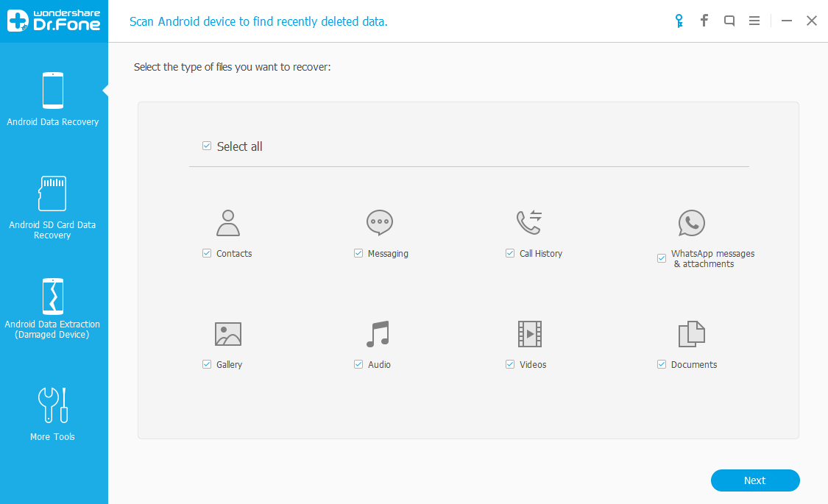Click the Messaging speech bubble icon
This screenshot has width=828, height=504.
(x=380, y=223)
